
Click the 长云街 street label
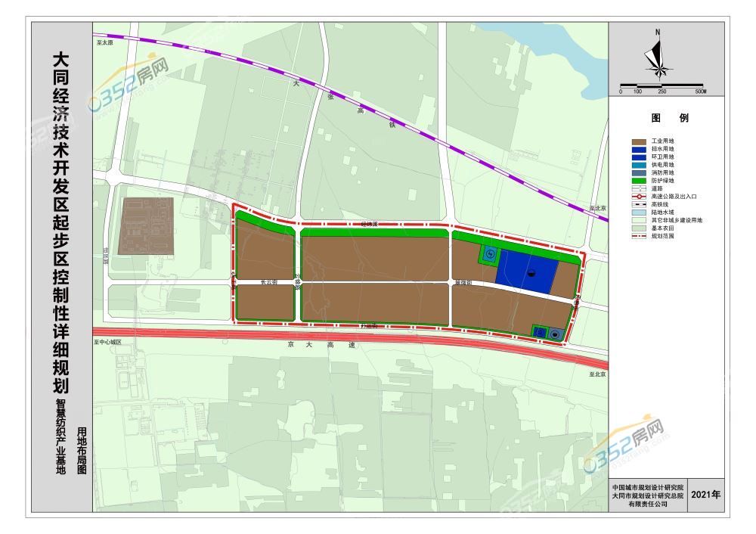coord(270,281)
